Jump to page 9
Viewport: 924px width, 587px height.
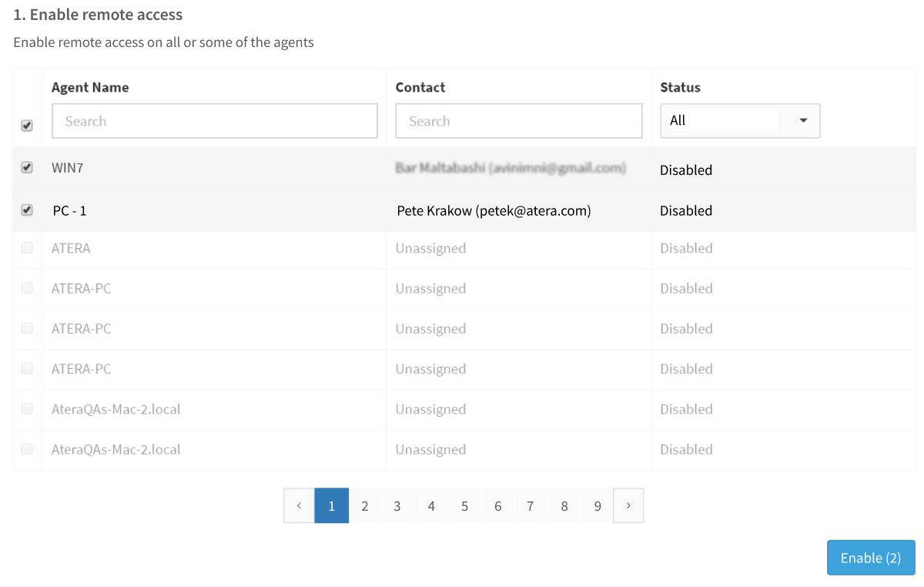pos(598,506)
